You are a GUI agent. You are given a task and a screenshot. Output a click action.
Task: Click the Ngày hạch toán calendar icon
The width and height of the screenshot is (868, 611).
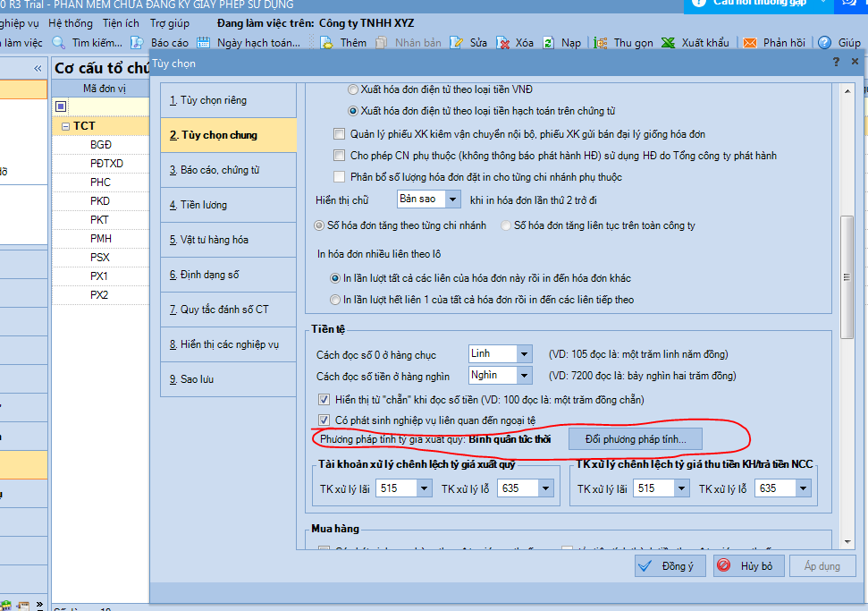click(x=203, y=42)
